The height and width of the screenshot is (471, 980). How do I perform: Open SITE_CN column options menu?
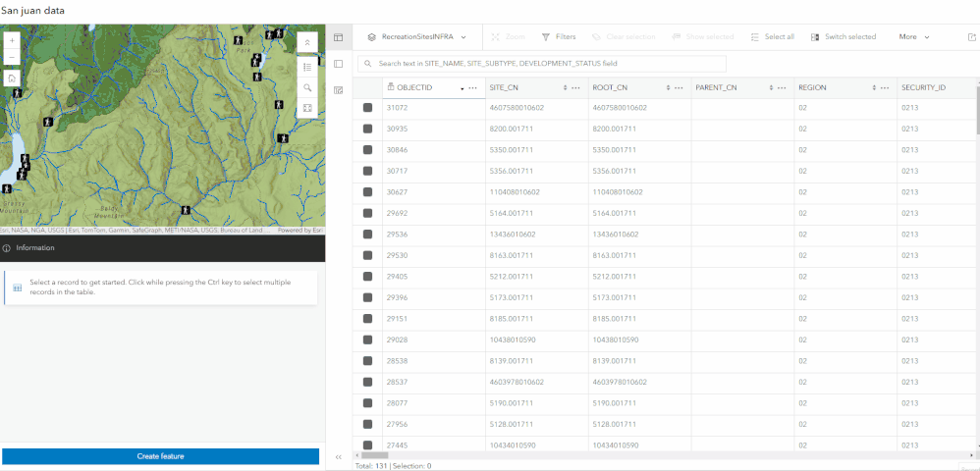(575, 88)
